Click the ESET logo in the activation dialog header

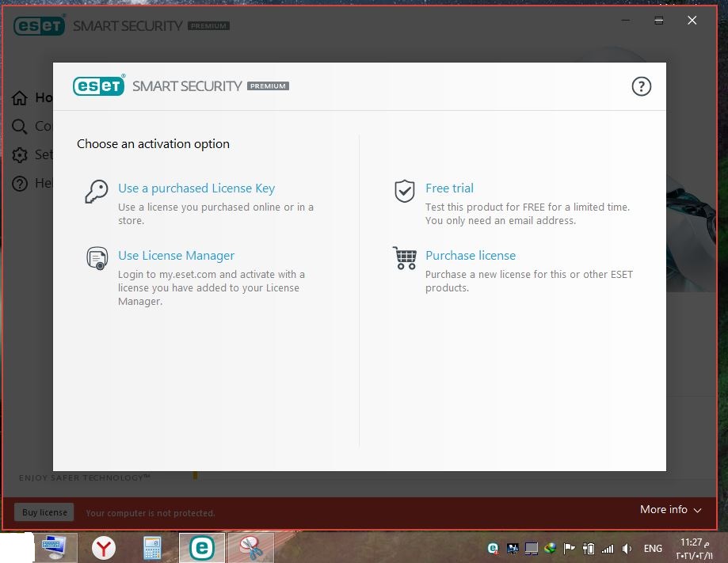(98, 86)
